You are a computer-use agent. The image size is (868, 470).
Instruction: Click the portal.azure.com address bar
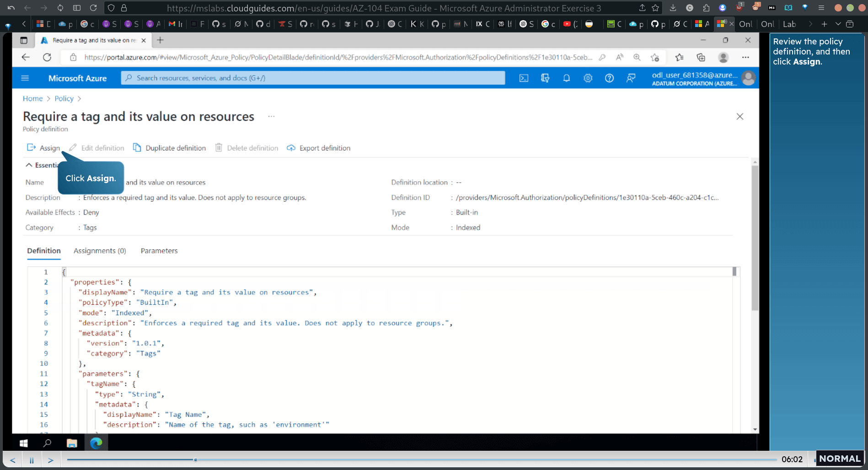[x=338, y=57]
